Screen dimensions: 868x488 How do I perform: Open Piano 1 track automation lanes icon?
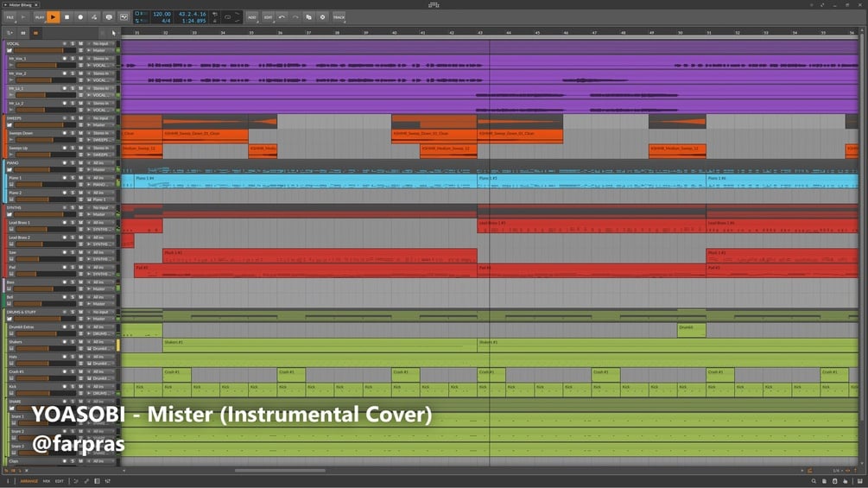coord(81,185)
